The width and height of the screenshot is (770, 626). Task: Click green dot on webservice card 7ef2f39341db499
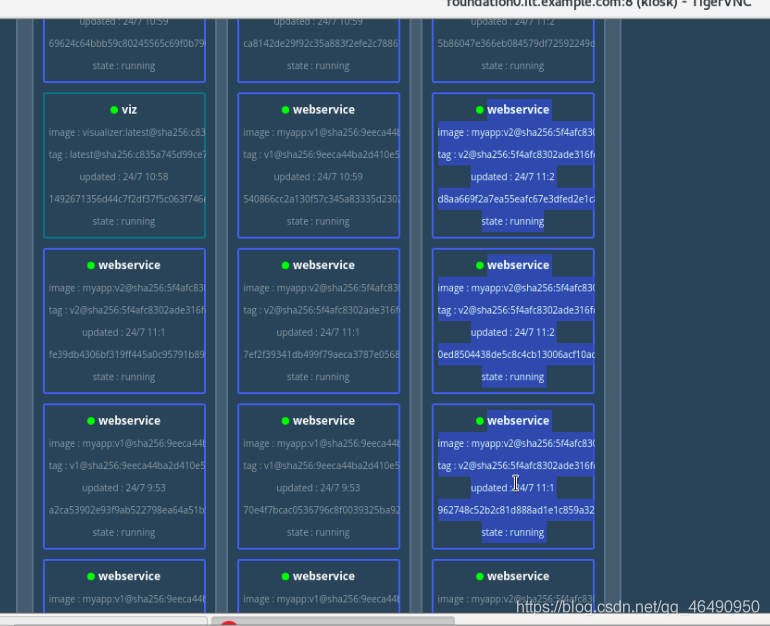[x=285, y=266]
